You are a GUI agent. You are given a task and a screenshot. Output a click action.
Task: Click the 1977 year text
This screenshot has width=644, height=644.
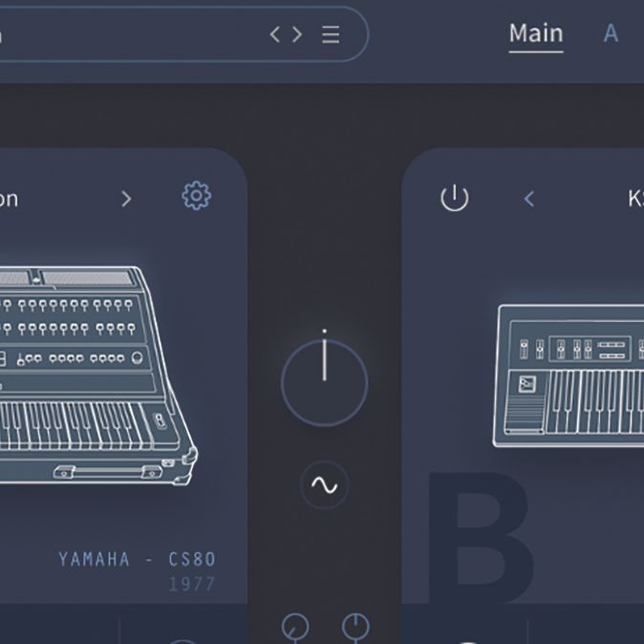[192, 585]
